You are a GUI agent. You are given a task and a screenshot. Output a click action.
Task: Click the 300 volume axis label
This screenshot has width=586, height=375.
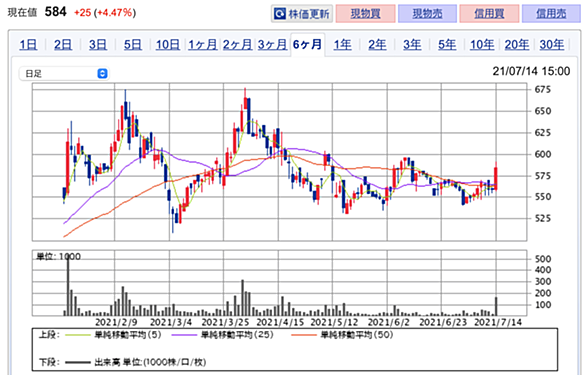coord(543,282)
